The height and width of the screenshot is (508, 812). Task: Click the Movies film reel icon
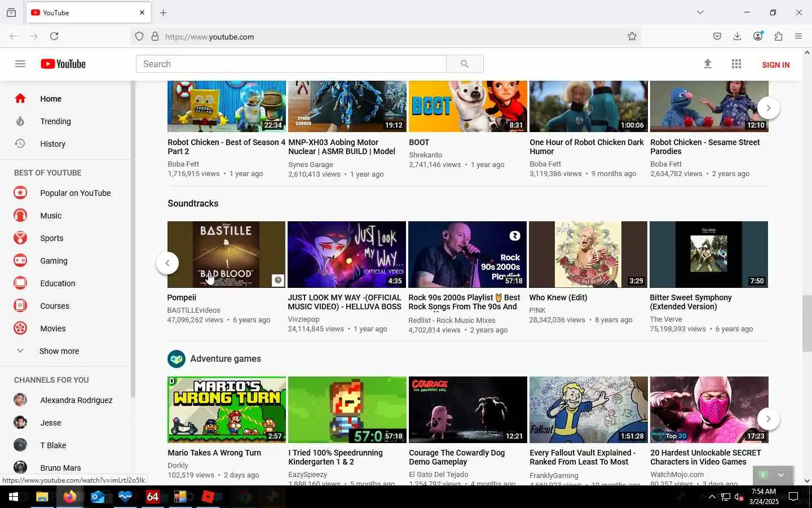[x=20, y=328]
